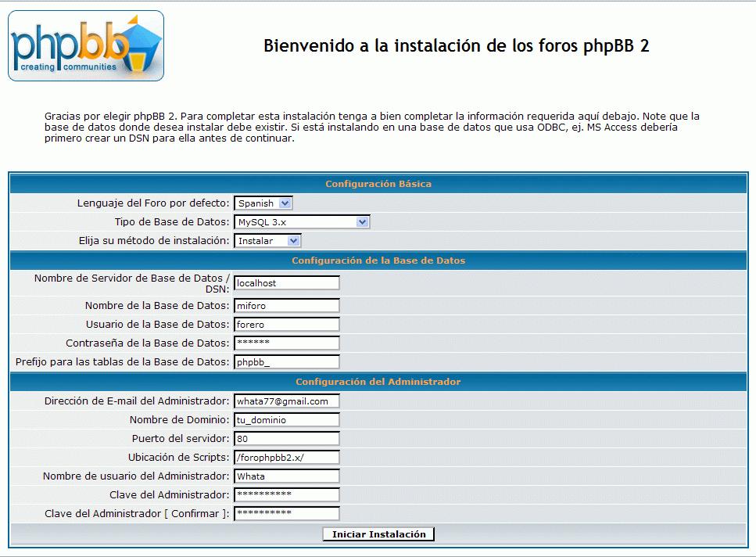
Task: Click the Nombre de Servidor de Base de Datos label
Action: point(131,283)
